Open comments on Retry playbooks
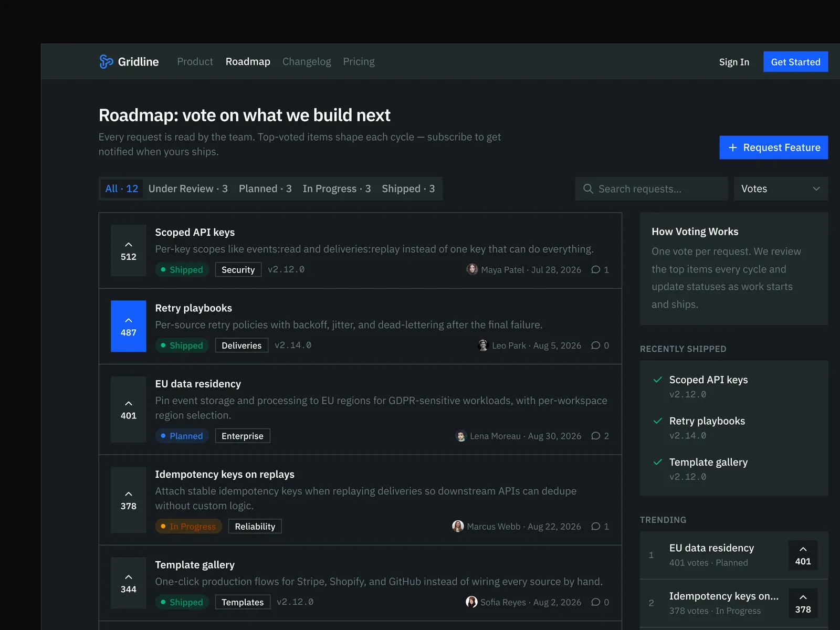Viewport: 840px width, 630px height. pyautogui.click(x=600, y=345)
